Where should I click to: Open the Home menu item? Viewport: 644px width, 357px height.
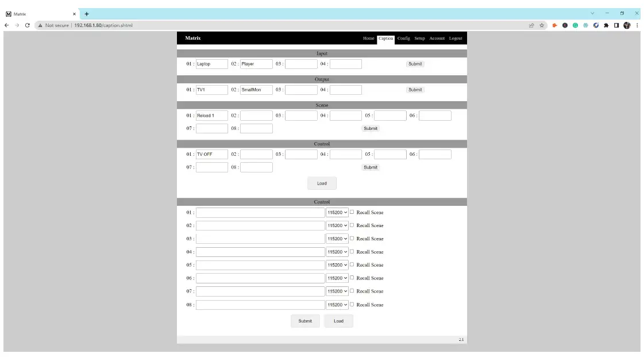point(368,38)
